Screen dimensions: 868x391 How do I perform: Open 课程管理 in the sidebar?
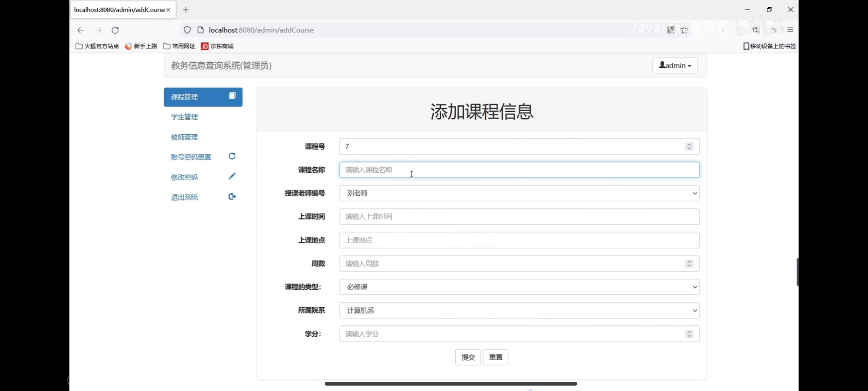(203, 97)
